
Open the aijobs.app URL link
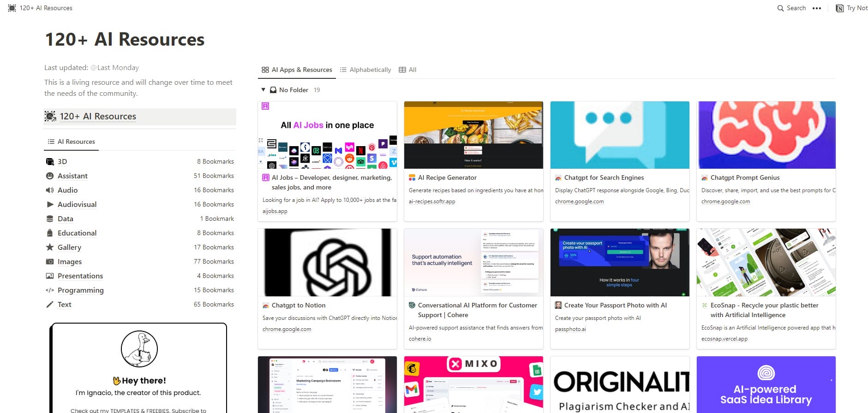(275, 212)
